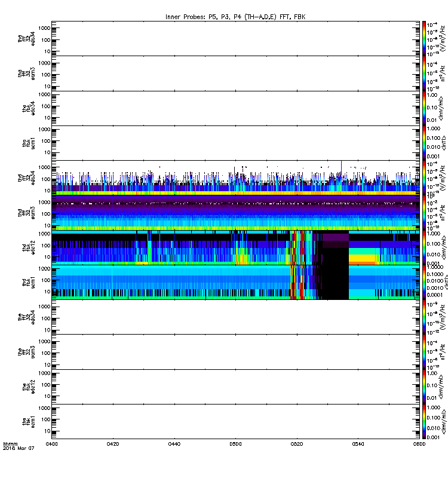Click the y-axis label "thd fbk scm1"
The width and height of the screenshot is (448, 478).
29,283
